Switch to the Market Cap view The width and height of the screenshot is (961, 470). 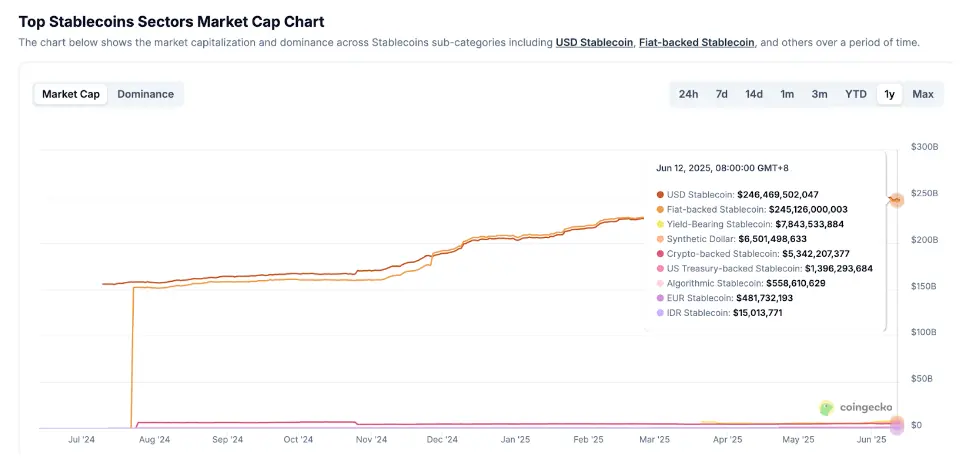[71, 94]
